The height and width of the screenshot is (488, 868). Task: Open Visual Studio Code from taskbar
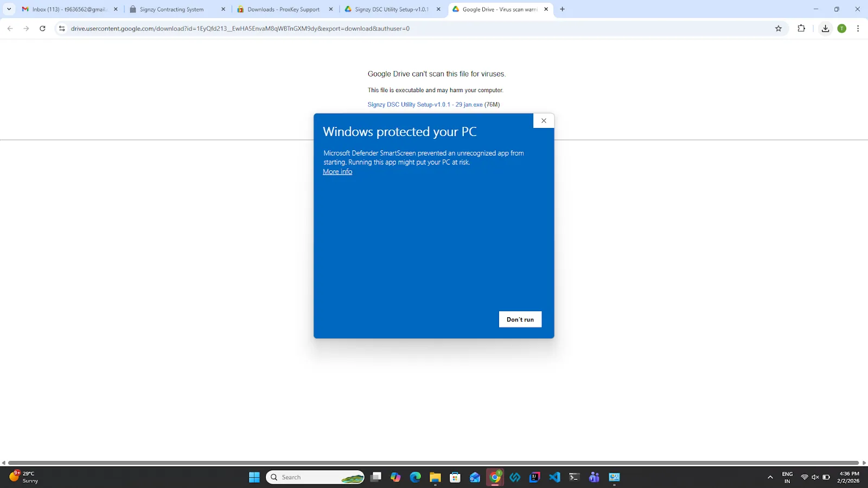pos(554,477)
